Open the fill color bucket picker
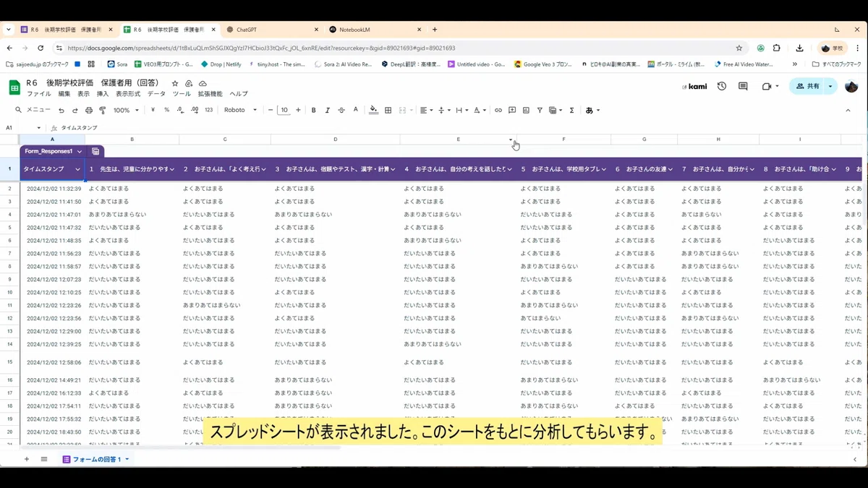Viewport: 868px width, 488px height. pos(373,111)
